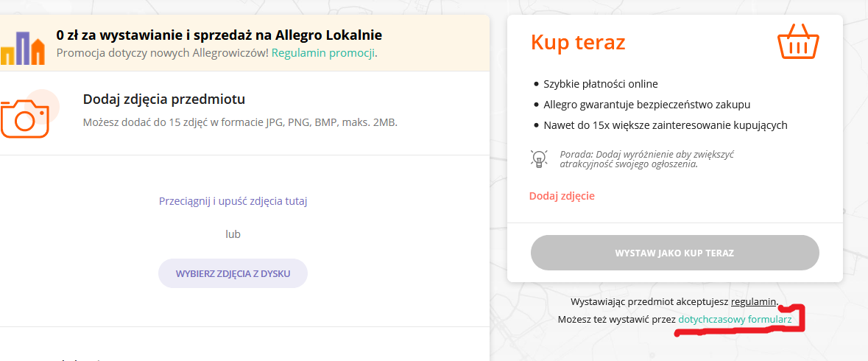This screenshot has width=868, height=361.
Task: Click the Przeciągnij i upuść zdjęcia tutaj area
Action: [x=233, y=201]
